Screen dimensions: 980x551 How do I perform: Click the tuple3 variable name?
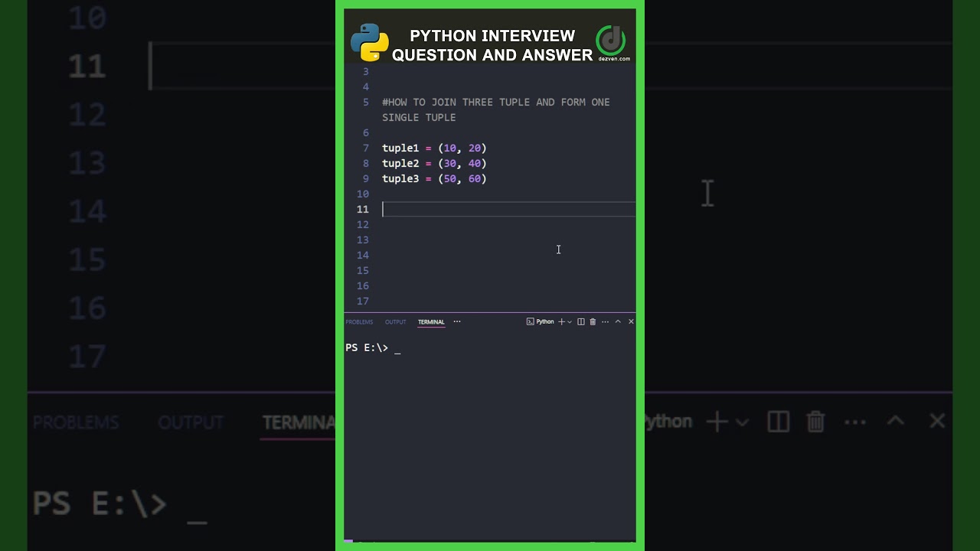(x=400, y=179)
